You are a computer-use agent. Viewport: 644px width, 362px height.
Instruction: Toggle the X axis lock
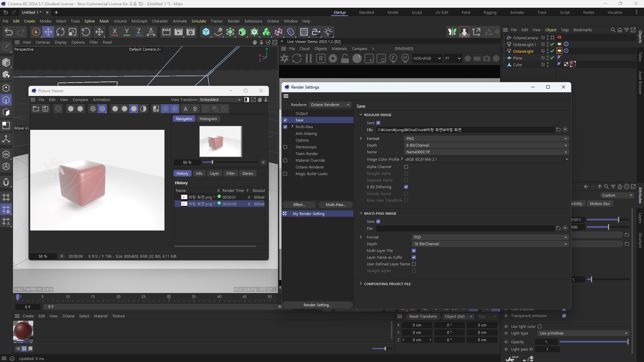click(x=114, y=32)
